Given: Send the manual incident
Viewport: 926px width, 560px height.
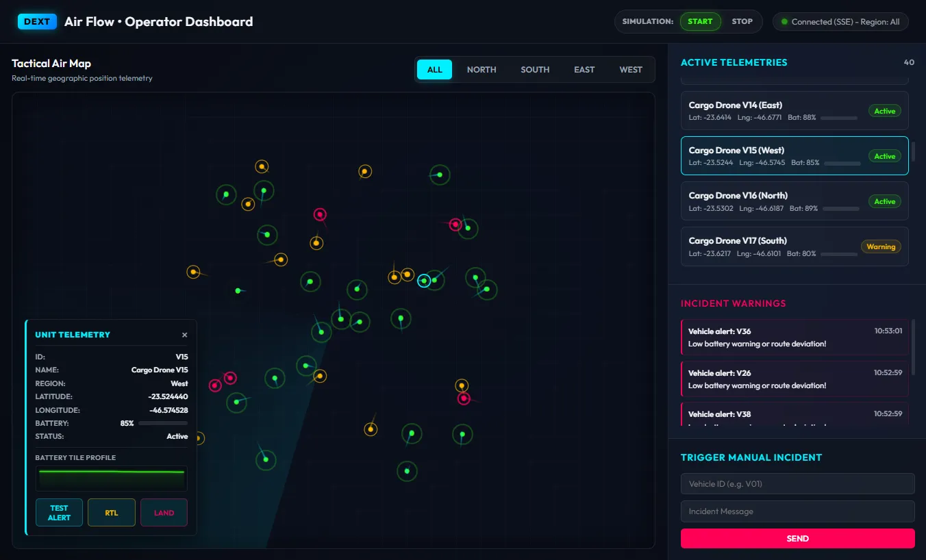Looking at the screenshot, I should (x=797, y=539).
